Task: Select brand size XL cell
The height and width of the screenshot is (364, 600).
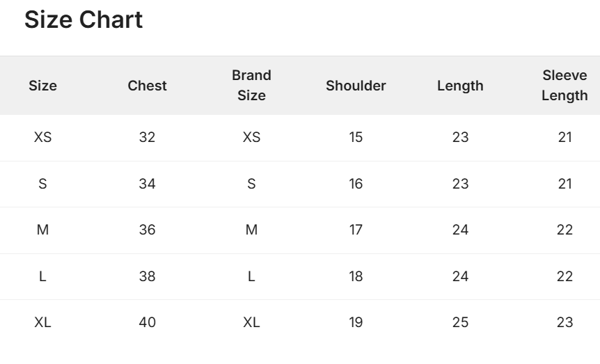Action: 251,322
